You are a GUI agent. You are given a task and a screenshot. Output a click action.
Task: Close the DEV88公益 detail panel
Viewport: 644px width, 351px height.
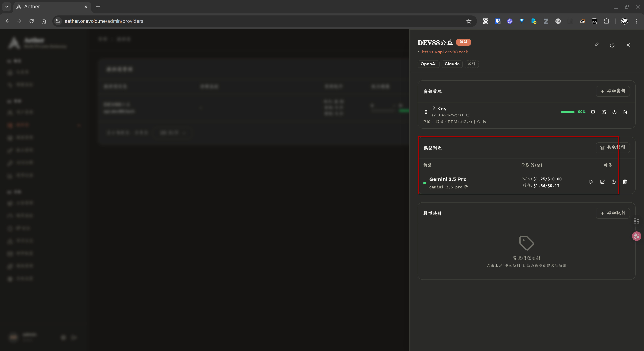click(x=628, y=45)
